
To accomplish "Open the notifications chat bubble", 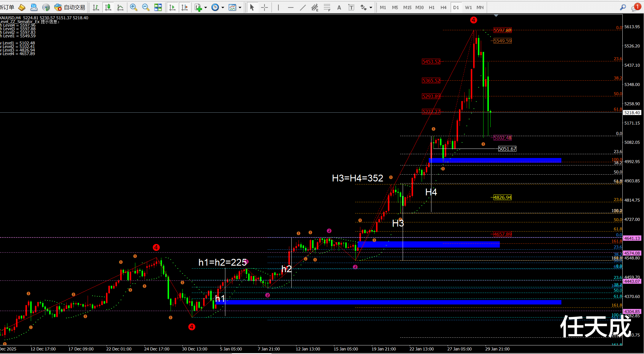I will click(635, 7).
